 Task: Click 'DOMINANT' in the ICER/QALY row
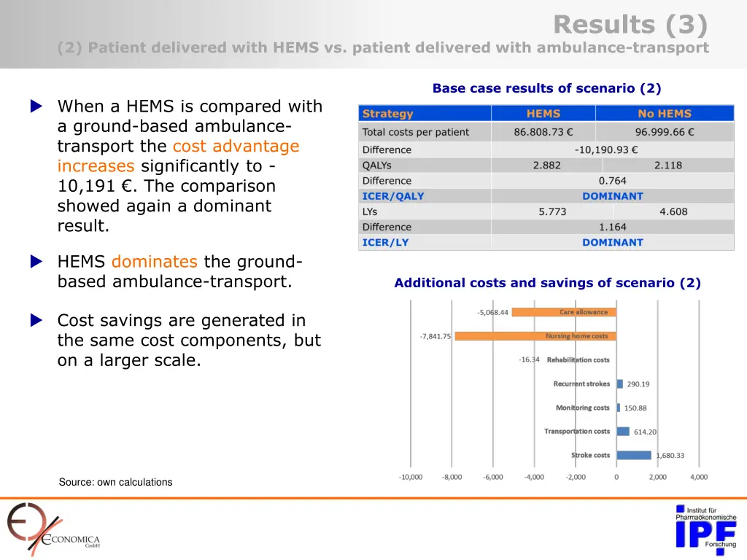613,196
